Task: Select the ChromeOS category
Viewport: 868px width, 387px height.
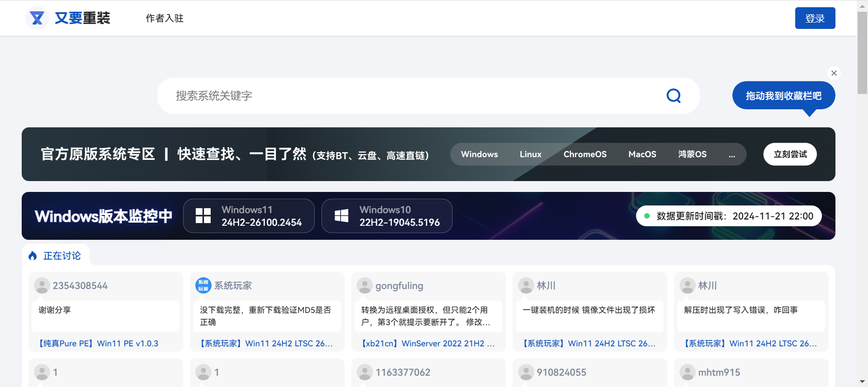Action: [x=585, y=154]
